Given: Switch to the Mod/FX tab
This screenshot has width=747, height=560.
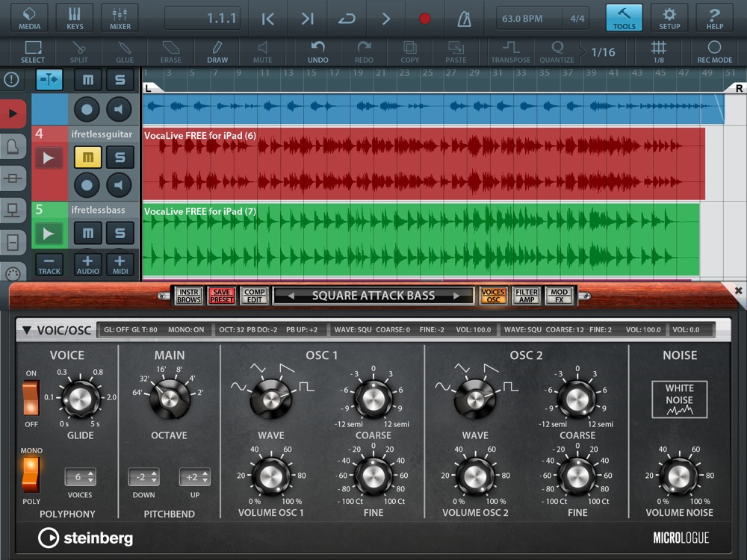Looking at the screenshot, I should click(x=560, y=296).
